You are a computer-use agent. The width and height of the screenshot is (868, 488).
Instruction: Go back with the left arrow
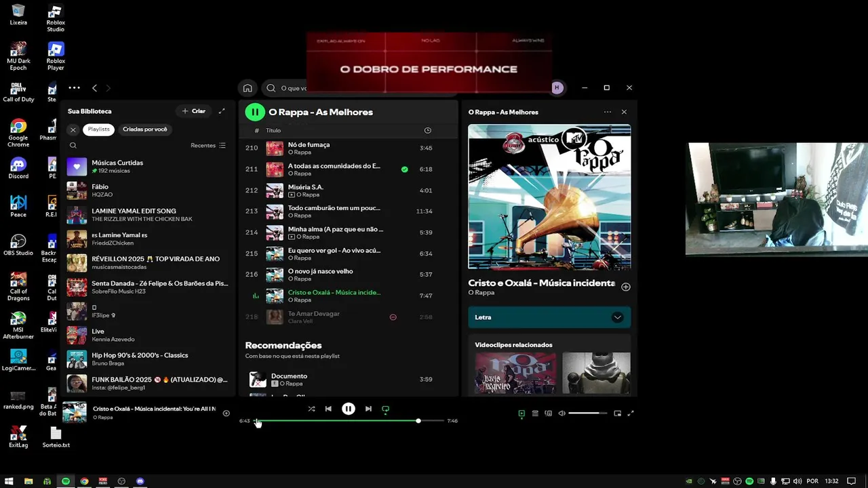tap(94, 88)
